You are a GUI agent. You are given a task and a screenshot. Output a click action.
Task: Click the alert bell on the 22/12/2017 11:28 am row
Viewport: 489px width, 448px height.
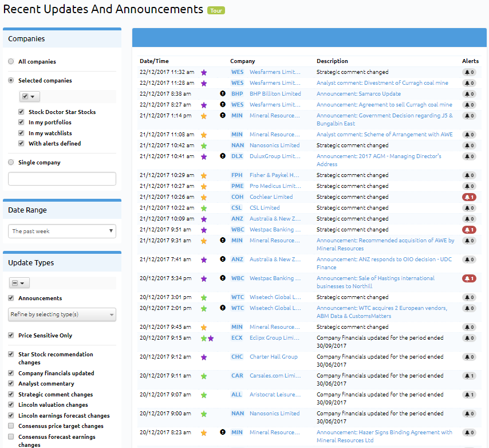pos(469,83)
